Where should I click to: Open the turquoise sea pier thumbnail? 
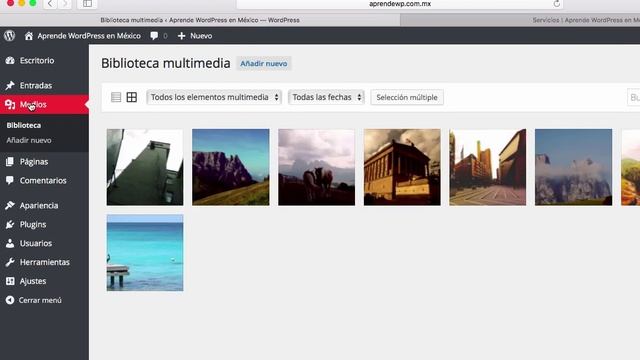[x=145, y=253]
